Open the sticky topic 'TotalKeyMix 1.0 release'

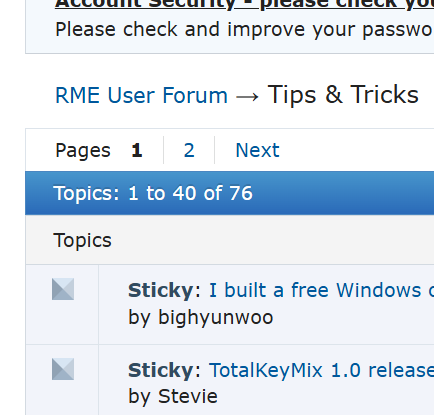tap(321, 370)
